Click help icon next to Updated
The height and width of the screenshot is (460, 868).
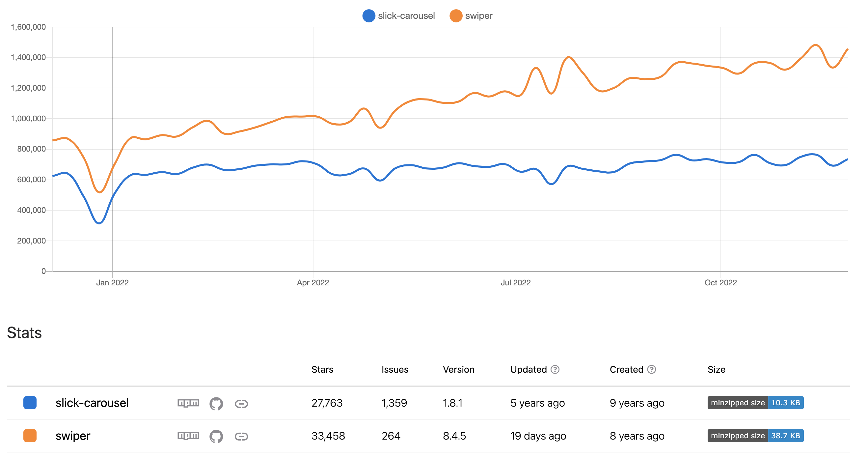555,370
